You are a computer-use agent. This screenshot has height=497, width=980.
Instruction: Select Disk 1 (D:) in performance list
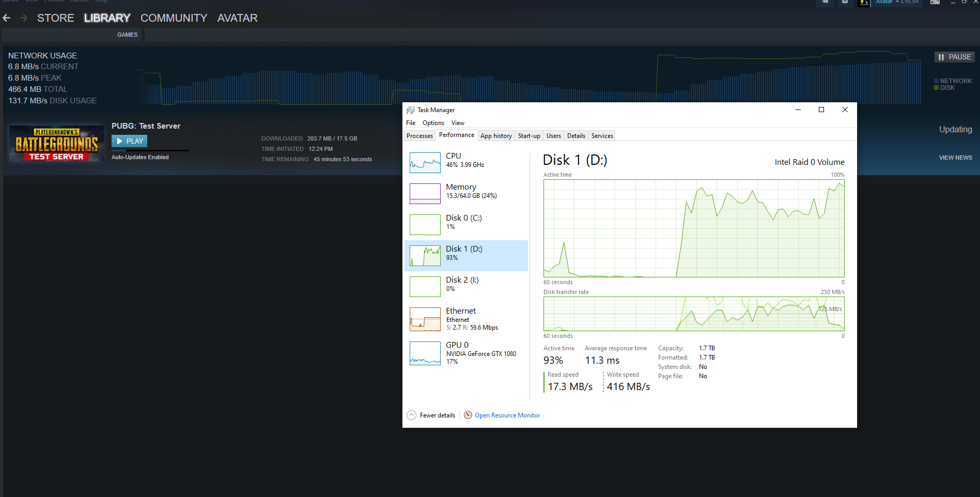tap(466, 256)
